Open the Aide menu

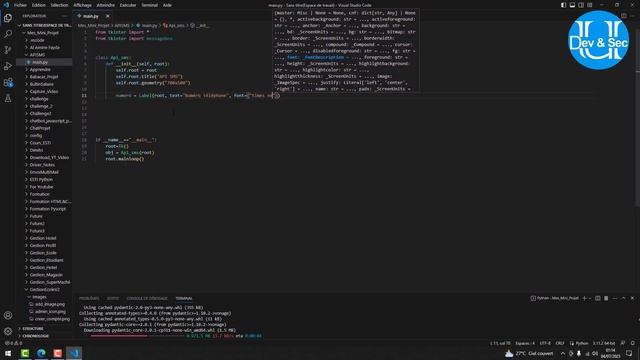coord(167,5)
